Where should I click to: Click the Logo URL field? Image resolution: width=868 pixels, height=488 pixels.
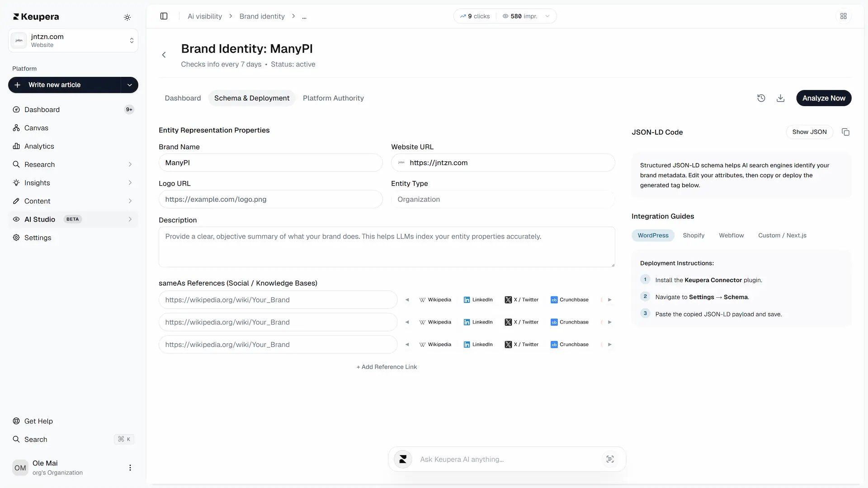(270, 199)
